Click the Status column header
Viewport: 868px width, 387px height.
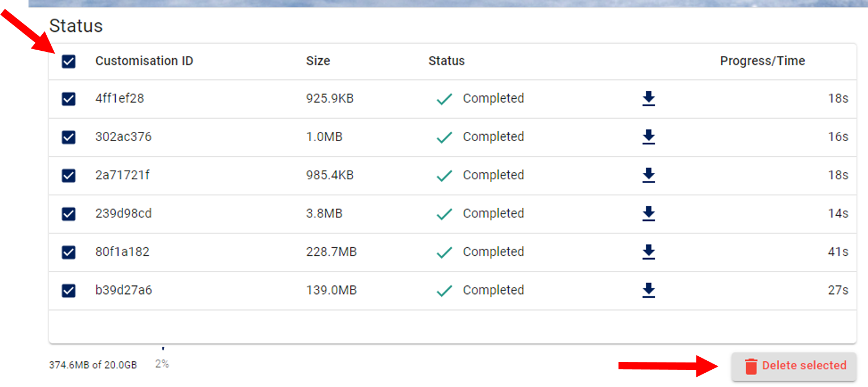click(x=446, y=61)
